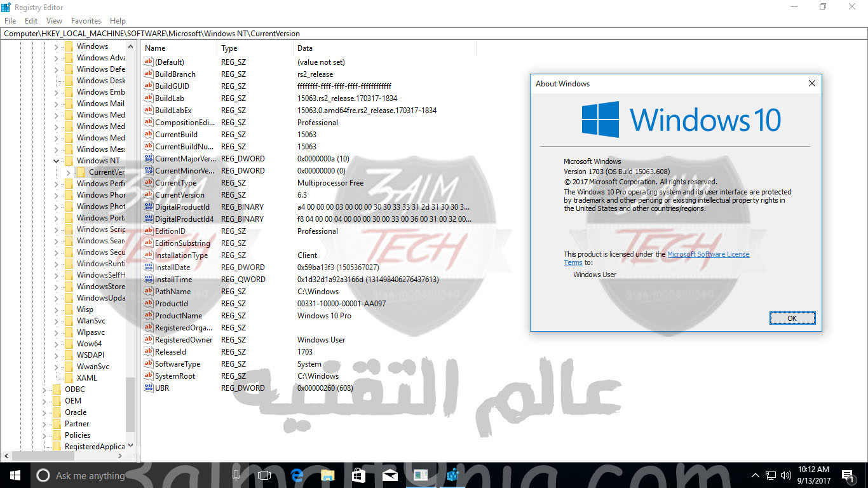Expand the ODBC key

pyautogui.click(x=44, y=390)
